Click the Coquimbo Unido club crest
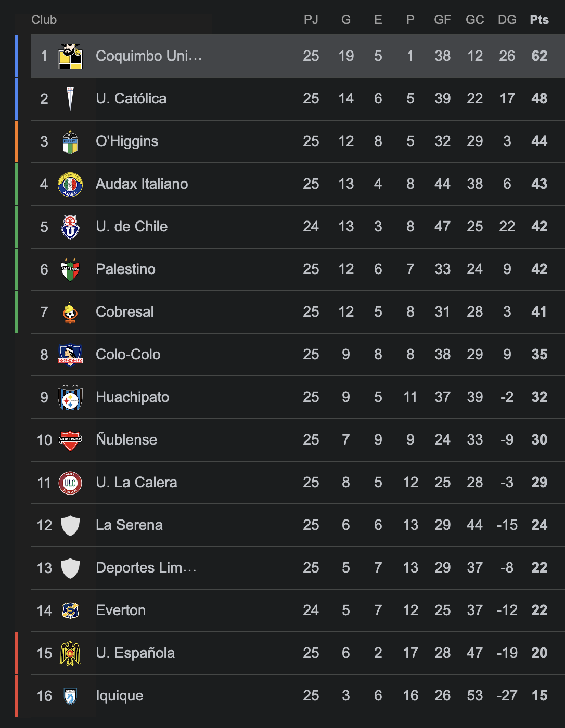Viewport: 565px width, 728px height. tap(70, 56)
